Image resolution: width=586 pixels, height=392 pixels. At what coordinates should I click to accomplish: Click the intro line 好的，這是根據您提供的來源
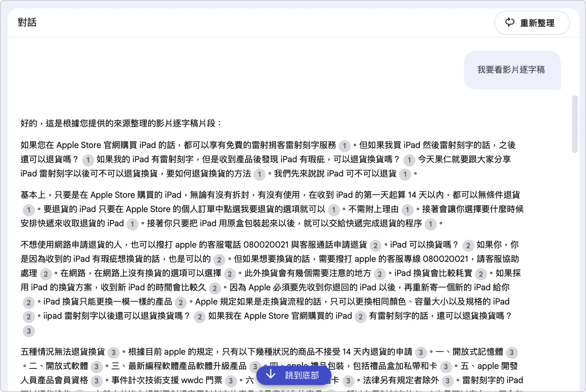coord(121,123)
